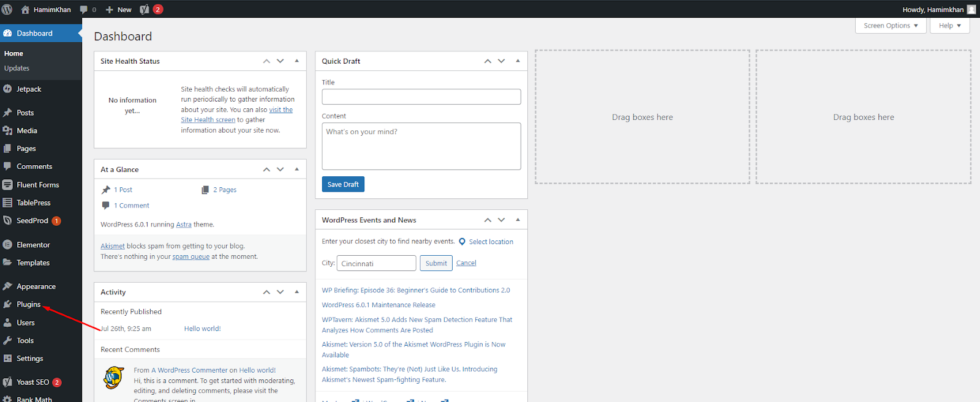Click the 1 Post link
980x402 pixels.
[123, 190]
